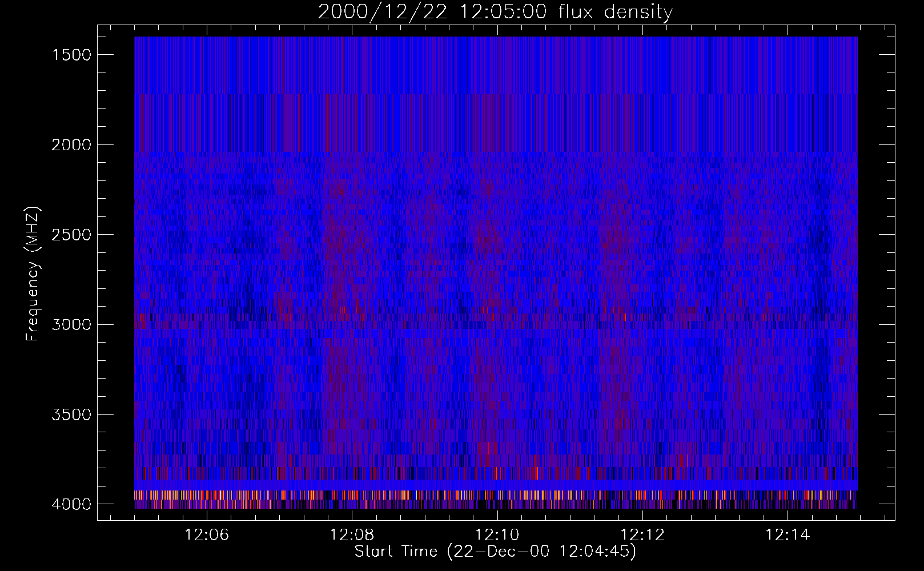Click the 12:14 time tick label

pyautogui.click(x=788, y=535)
